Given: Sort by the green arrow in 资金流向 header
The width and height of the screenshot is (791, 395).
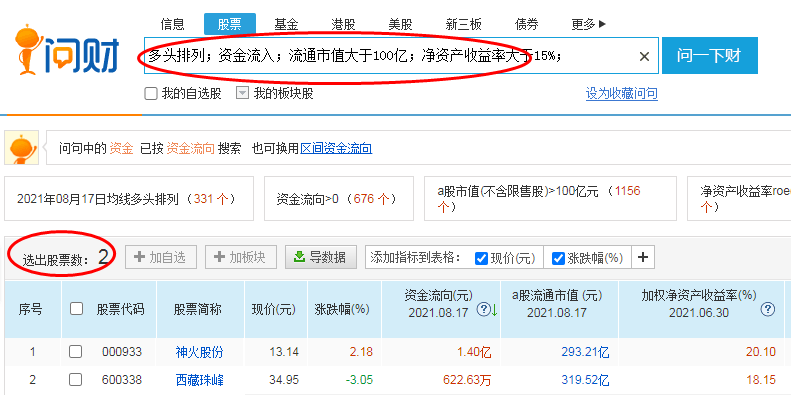Looking at the screenshot, I should click(494, 310).
